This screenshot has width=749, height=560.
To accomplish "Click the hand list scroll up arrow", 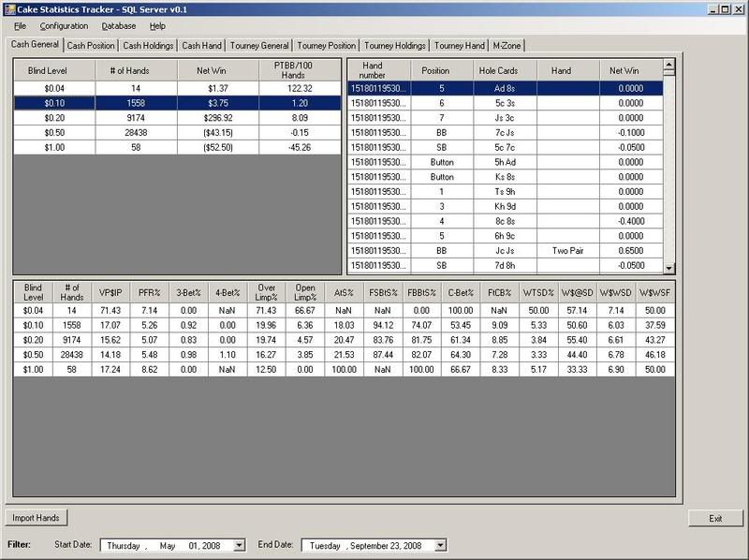I will (x=669, y=64).
